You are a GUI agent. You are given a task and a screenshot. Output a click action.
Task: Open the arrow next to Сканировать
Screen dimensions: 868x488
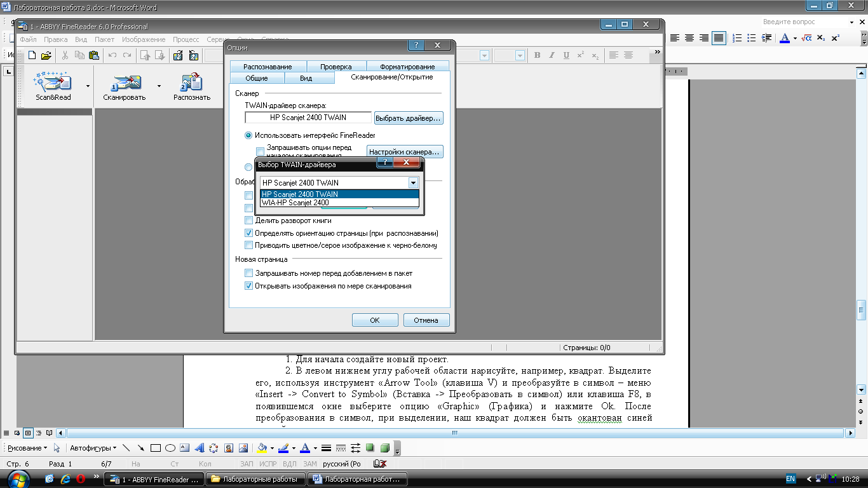coord(159,85)
